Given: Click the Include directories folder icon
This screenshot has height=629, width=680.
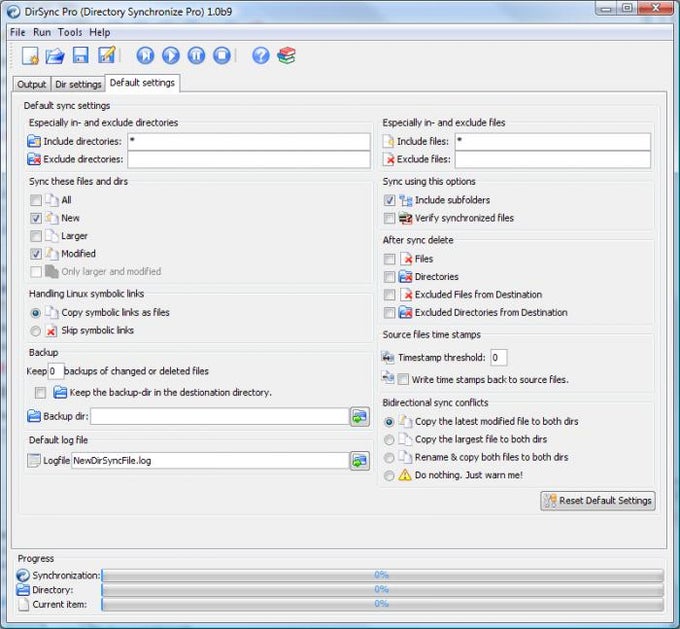Looking at the screenshot, I should [x=34, y=141].
